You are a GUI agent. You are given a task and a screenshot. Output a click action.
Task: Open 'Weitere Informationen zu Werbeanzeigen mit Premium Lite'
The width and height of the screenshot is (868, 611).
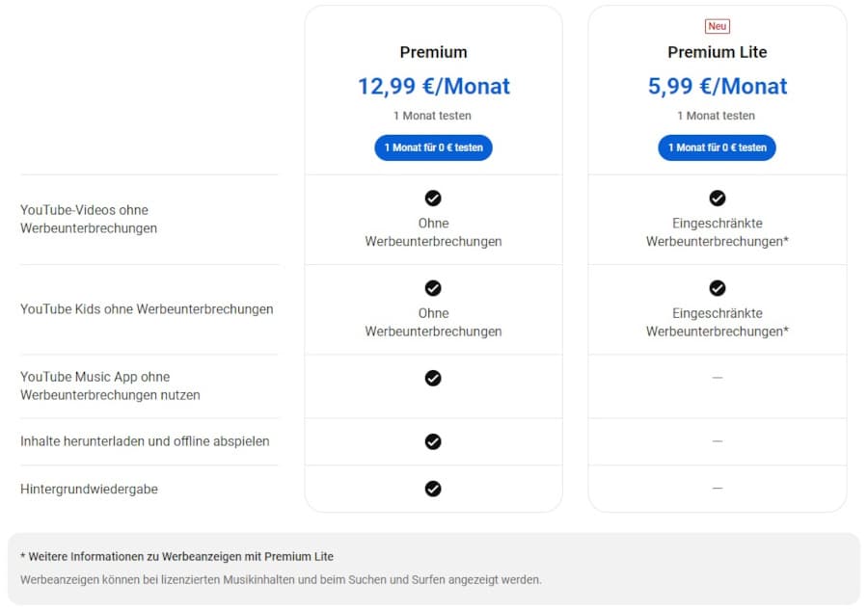[x=178, y=556]
